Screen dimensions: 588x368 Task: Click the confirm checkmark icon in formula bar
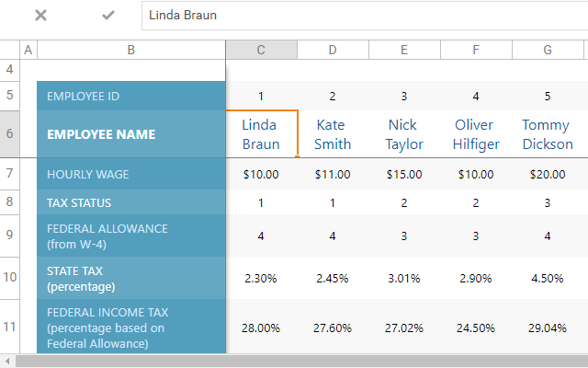108,16
